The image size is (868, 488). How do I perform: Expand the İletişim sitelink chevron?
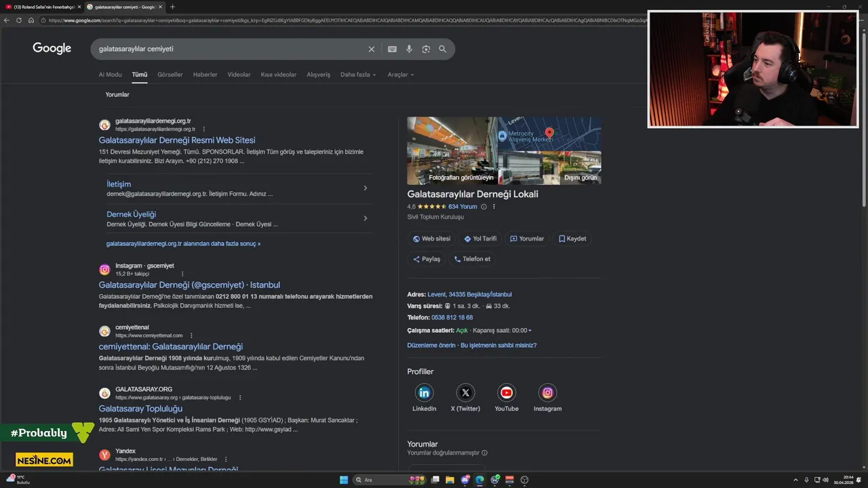365,188
